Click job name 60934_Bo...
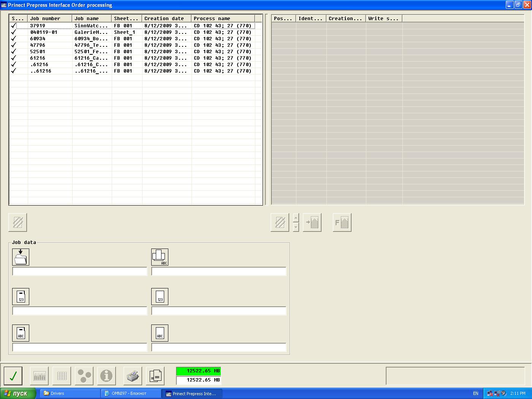This screenshot has height=399, width=532. click(91, 39)
